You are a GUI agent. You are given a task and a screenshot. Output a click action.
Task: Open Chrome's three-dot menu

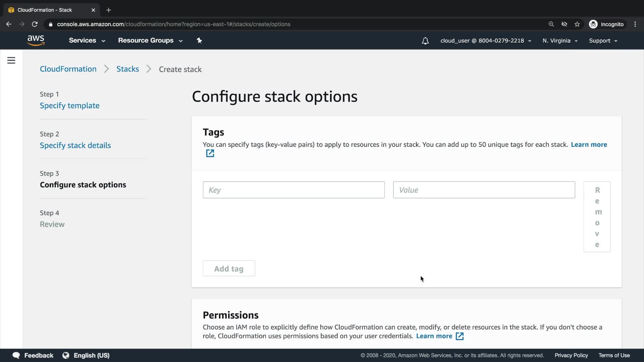[635, 24]
